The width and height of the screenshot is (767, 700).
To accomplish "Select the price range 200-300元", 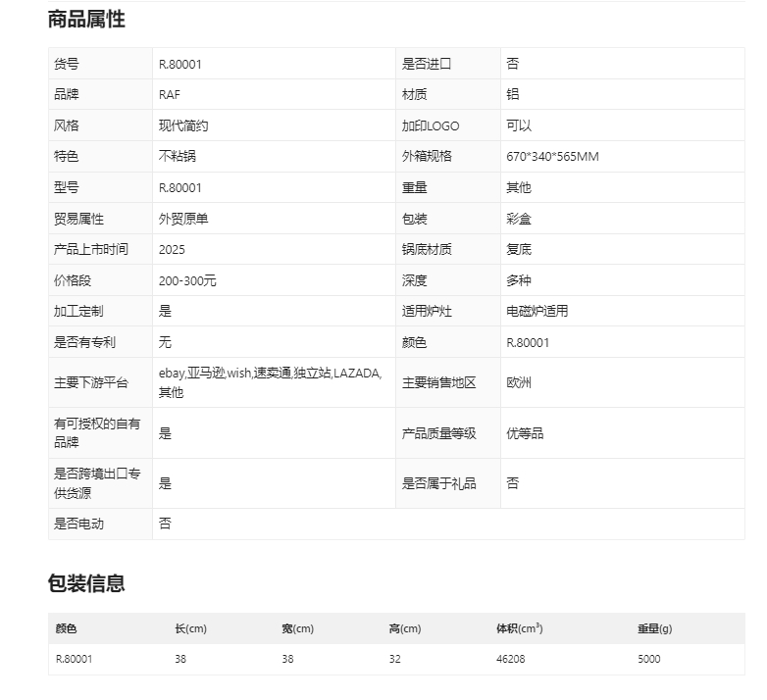I will coord(187,280).
